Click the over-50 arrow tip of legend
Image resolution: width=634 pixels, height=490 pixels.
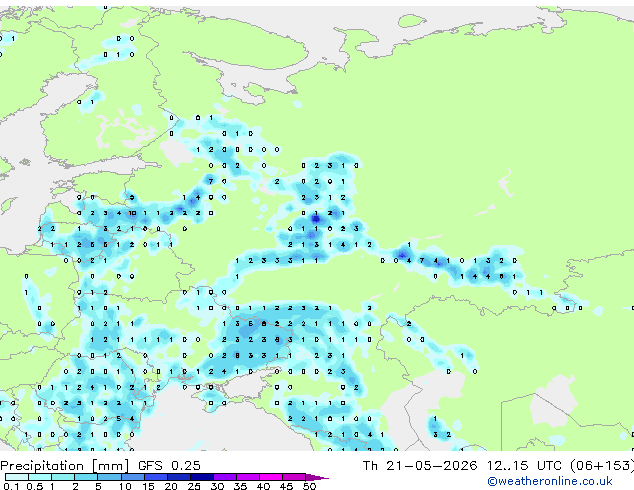317,477
